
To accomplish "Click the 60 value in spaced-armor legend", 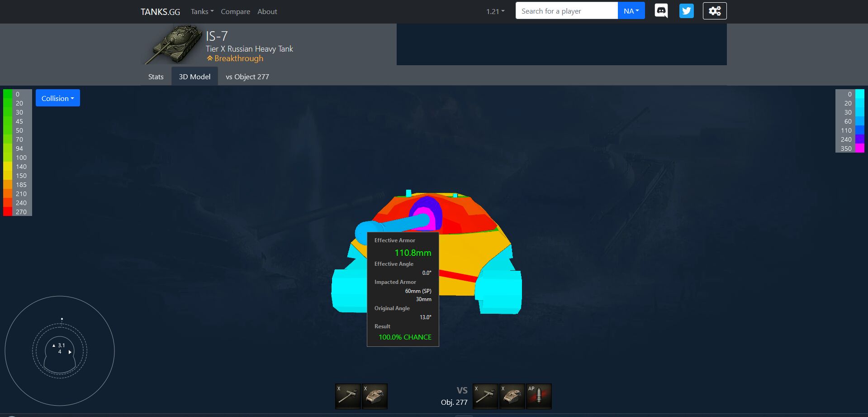I will coord(848,121).
